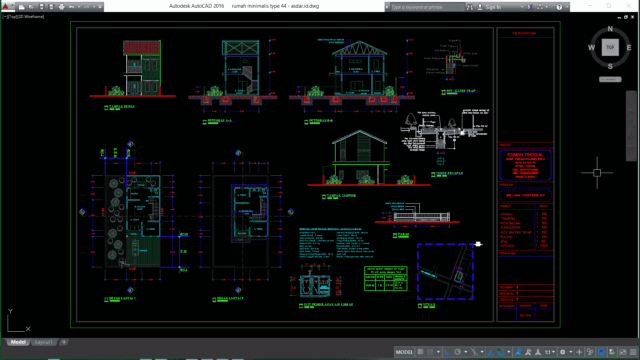Expand the Quick Access toolbar customize dropdown
The height and width of the screenshot is (360, 640).
100,7
